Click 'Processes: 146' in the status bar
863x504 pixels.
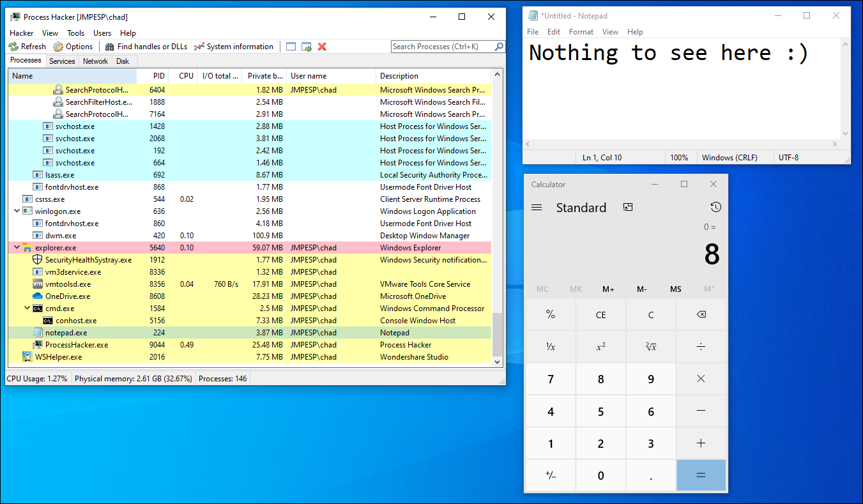(x=223, y=378)
